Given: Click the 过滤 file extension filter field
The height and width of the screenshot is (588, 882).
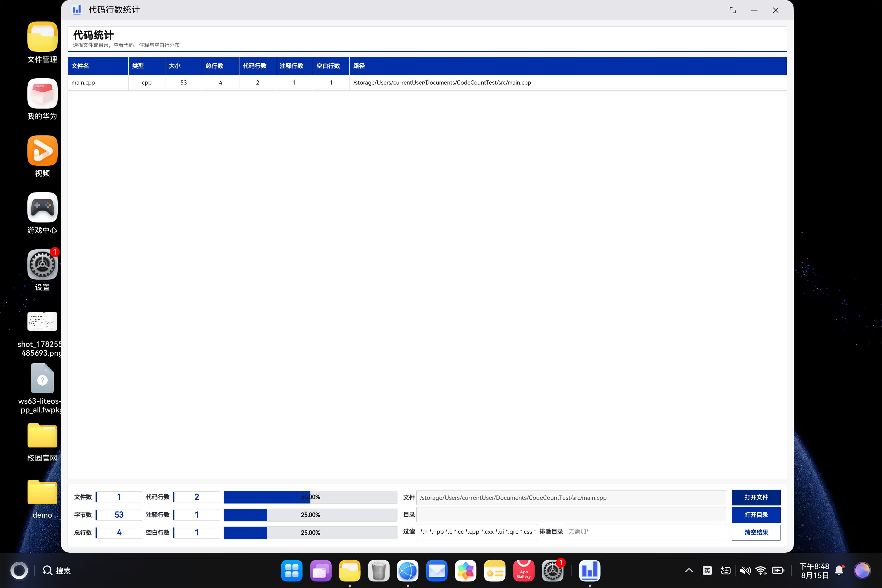Looking at the screenshot, I should point(477,532).
